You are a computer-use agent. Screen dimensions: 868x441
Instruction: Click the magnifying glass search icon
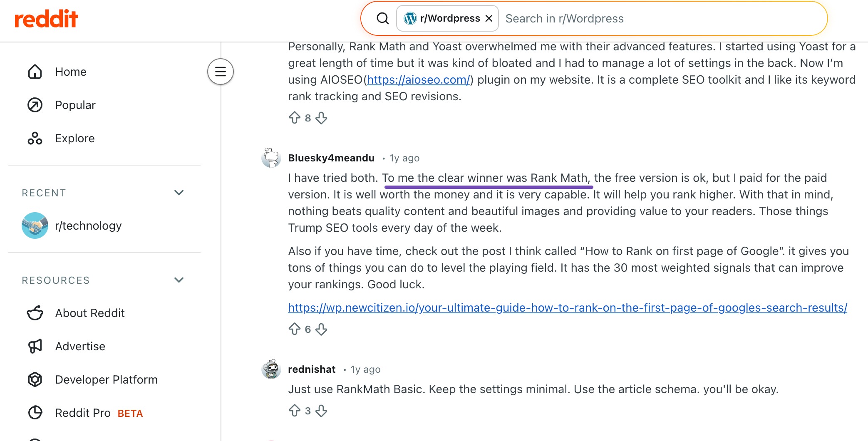click(x=382, y=18)
